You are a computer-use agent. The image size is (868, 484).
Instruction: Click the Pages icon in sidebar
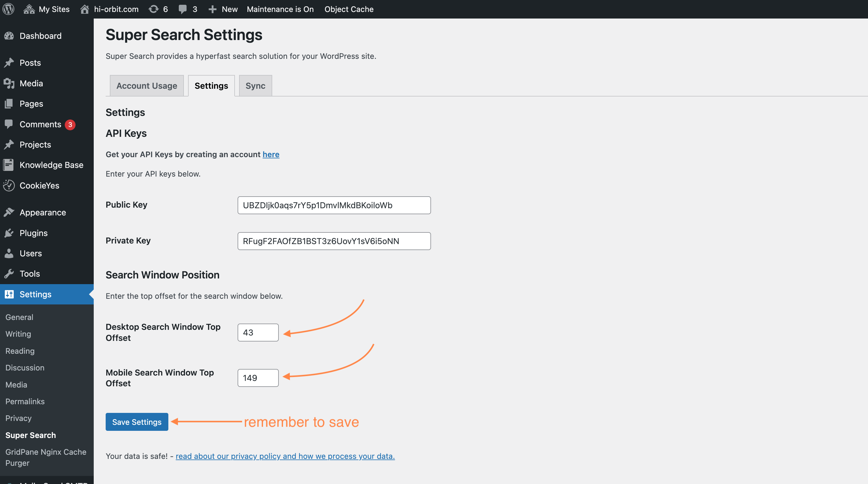click(9, 104)
